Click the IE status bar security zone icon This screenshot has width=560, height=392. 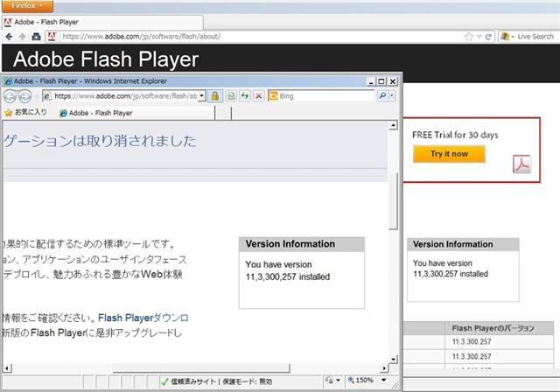click(x=164, y=381)
